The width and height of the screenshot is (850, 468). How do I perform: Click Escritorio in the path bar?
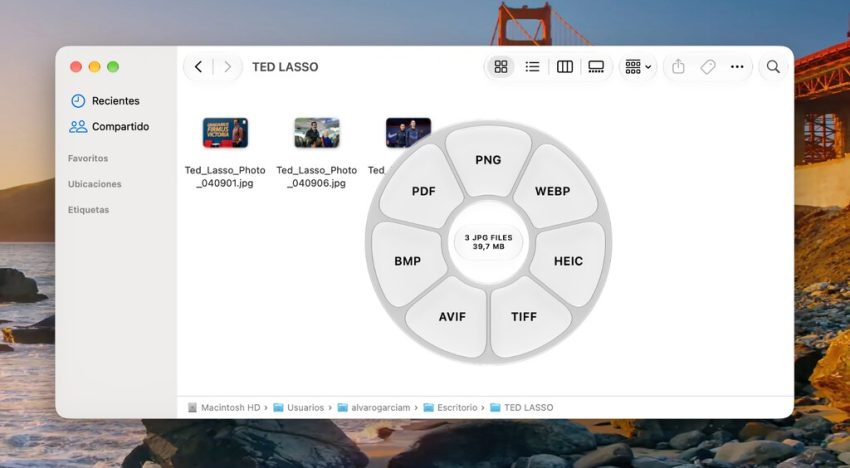450,407
